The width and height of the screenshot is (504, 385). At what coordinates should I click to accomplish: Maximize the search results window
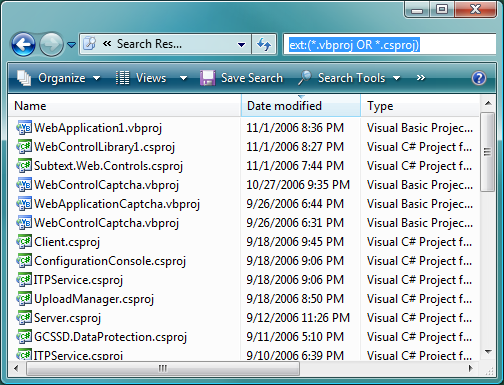(x=442, y=9)
